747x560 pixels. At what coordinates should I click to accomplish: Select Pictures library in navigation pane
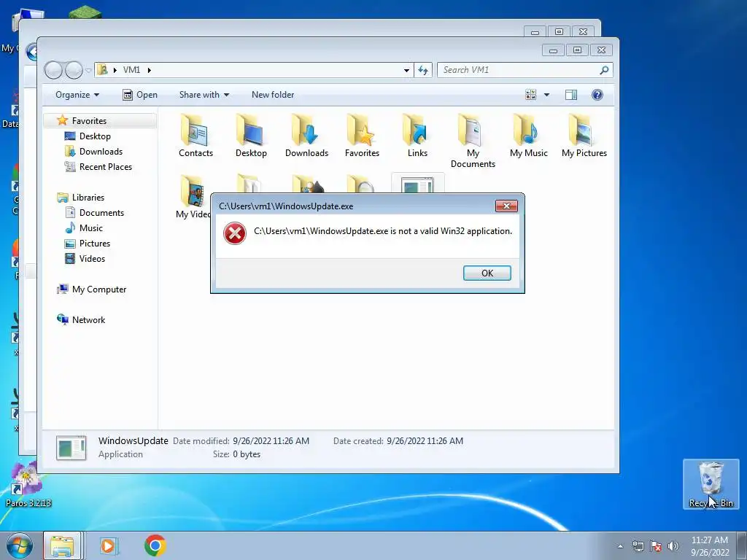pyautogui.click(x=95, y=244)
